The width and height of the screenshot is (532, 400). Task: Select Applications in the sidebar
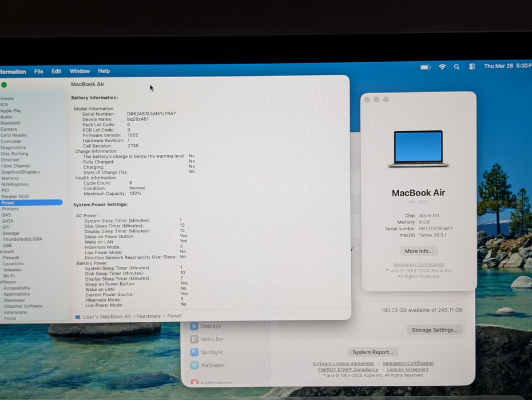(x=17, y=294)
